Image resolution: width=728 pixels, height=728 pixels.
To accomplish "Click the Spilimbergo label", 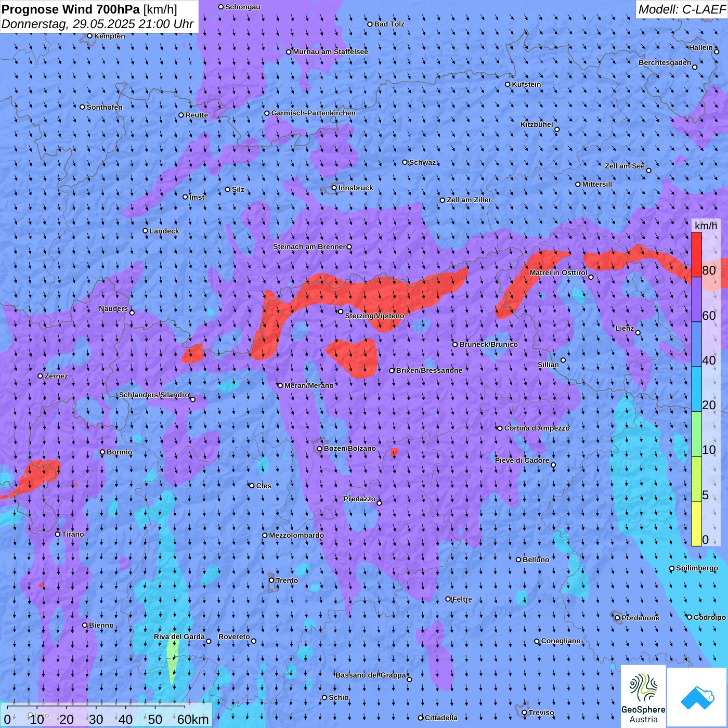I will click(697, 568).
